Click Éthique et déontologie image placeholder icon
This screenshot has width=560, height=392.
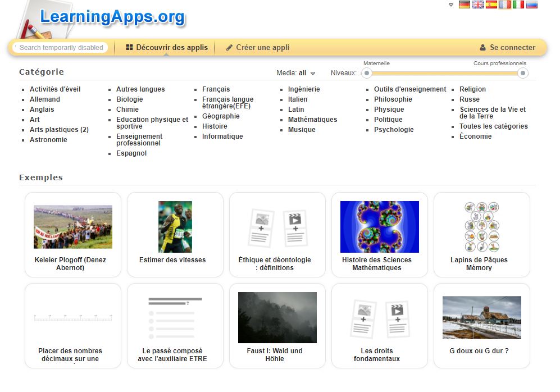(261, 228)
